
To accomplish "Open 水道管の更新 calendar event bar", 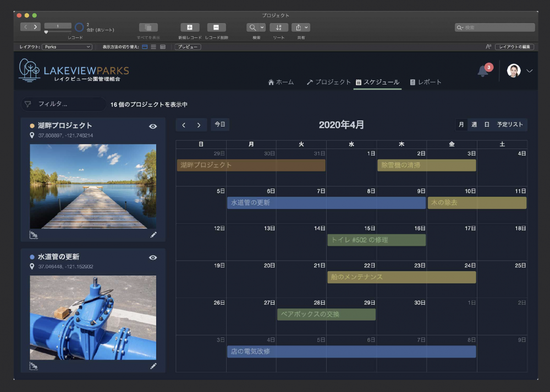I will tap(326, 203).
